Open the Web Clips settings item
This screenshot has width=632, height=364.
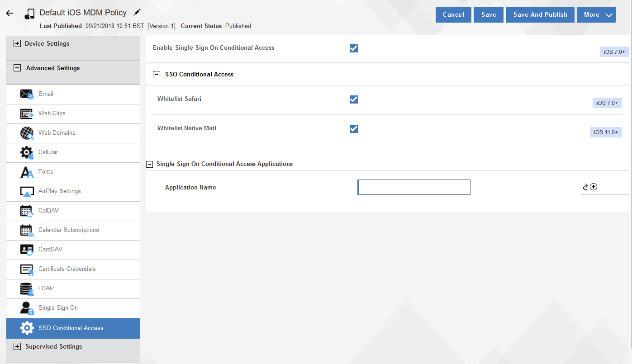tap(73, 113)
